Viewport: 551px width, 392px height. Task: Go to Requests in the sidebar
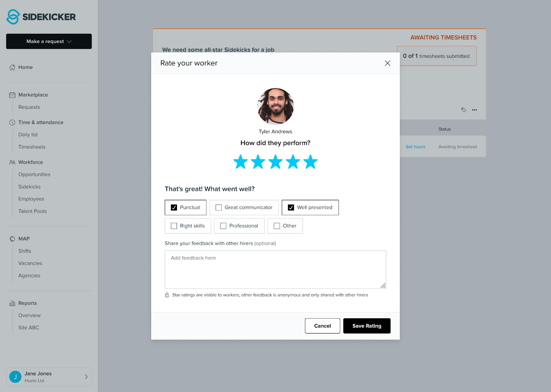coord(29,107)
